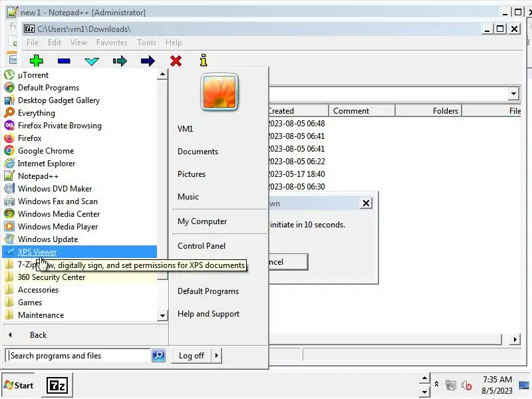This screenshot has height=399, width=532.
Task: Click the muted volume tray icon
Action: point(467,386)
